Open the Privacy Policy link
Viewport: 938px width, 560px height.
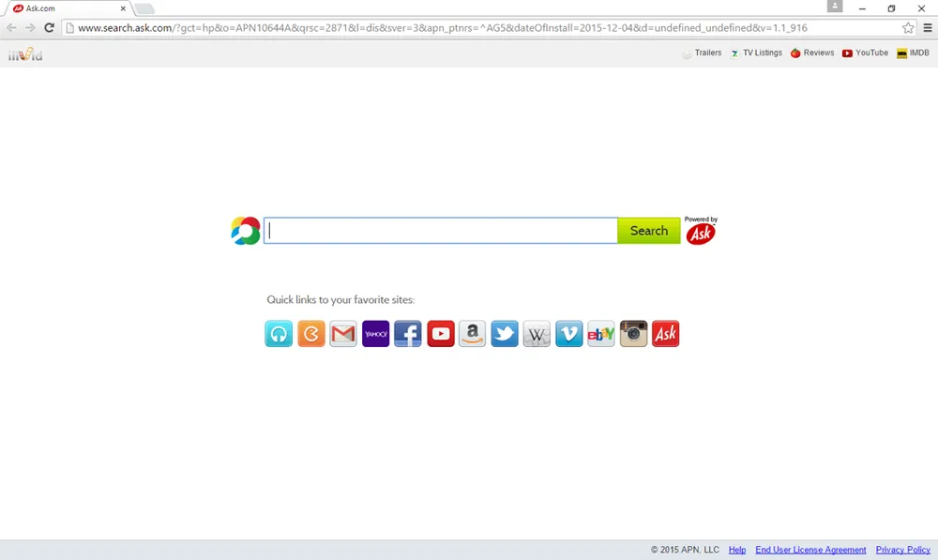pyautogui.click(x=902, y=550)
